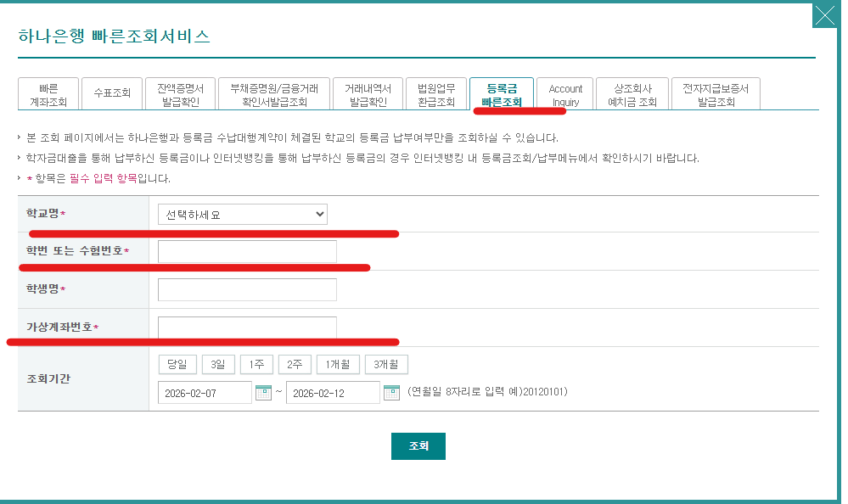
Task: Open the end date calendar picker icon
Action: (391, 392)
